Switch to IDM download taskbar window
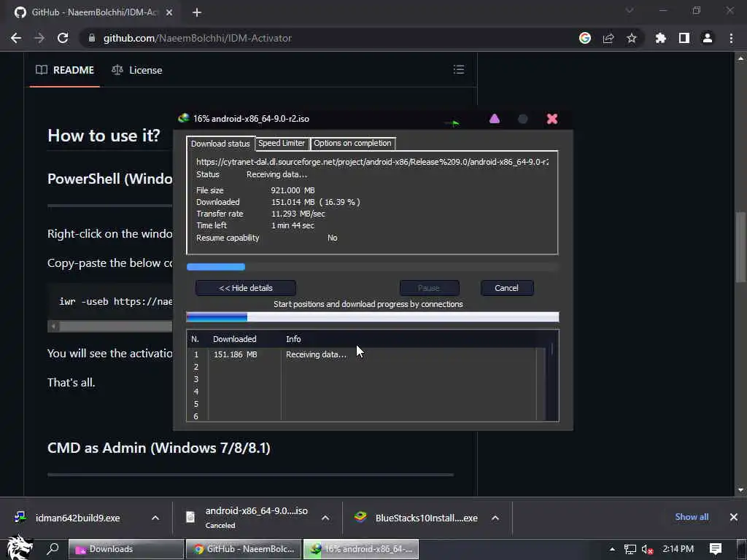 (361, 549)
